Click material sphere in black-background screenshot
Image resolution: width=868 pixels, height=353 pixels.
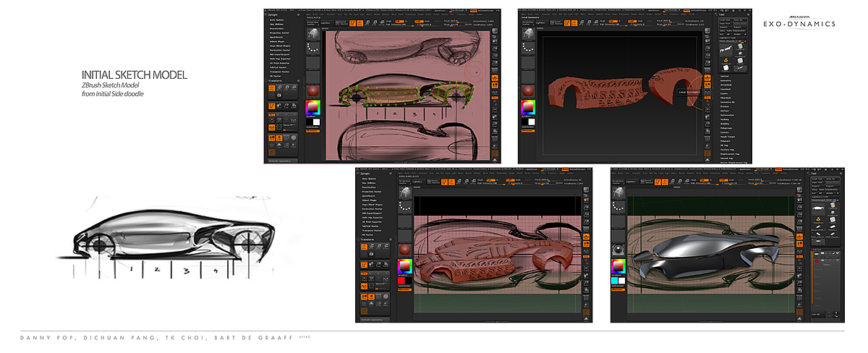[x=528, y=91]
